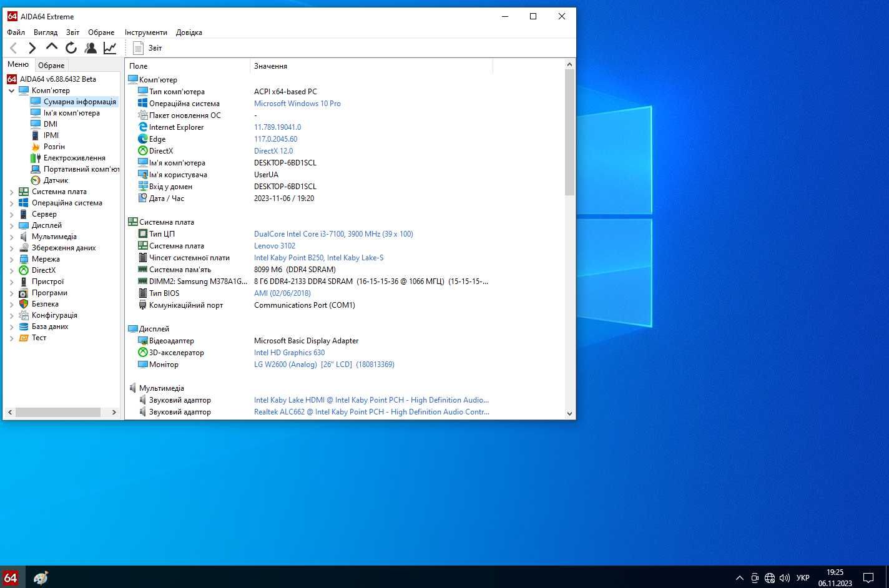Click the Значення column header
The image size is (889, 588).
[x=371, y=66]
